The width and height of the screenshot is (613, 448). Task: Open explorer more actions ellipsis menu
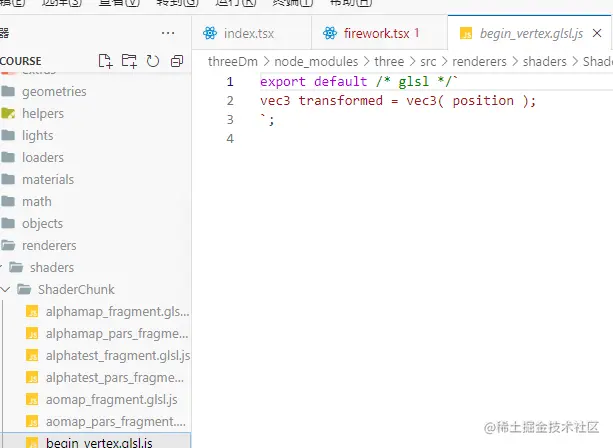tap(168, 33)
